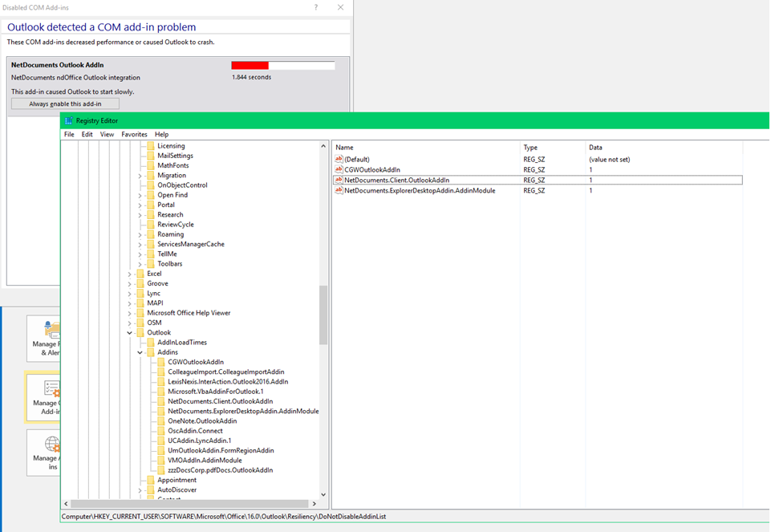Click the NetDocuments.Client.OutlookAddIn value string icon
Viewport: 771px width, 532px height.
click(x=339, y=180)
